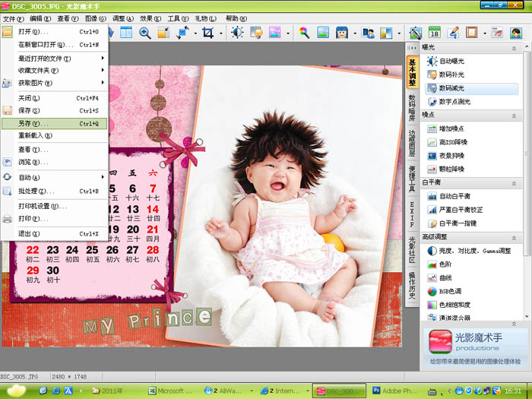The width and height of the screenshot is (532, 399).
Task: Open dropdown arrow beside girl face icon
Action: click(355, 33)
